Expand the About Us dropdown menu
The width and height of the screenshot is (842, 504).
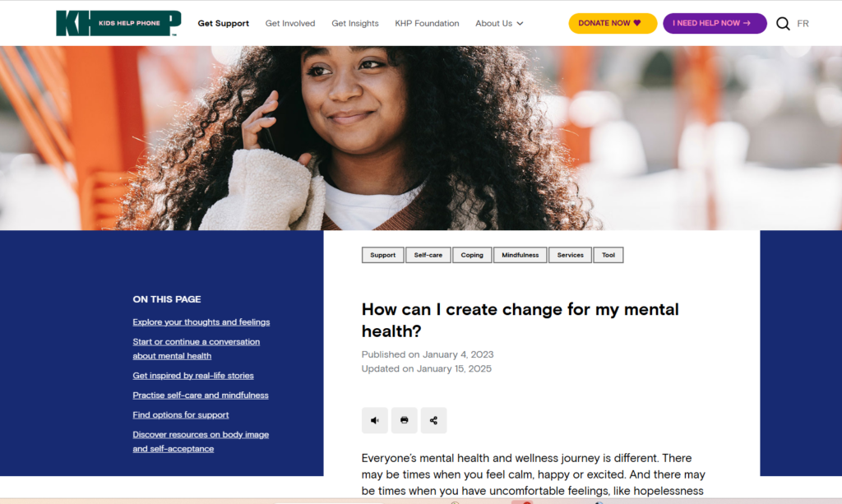pyautogui.click(x=499, y=24)
